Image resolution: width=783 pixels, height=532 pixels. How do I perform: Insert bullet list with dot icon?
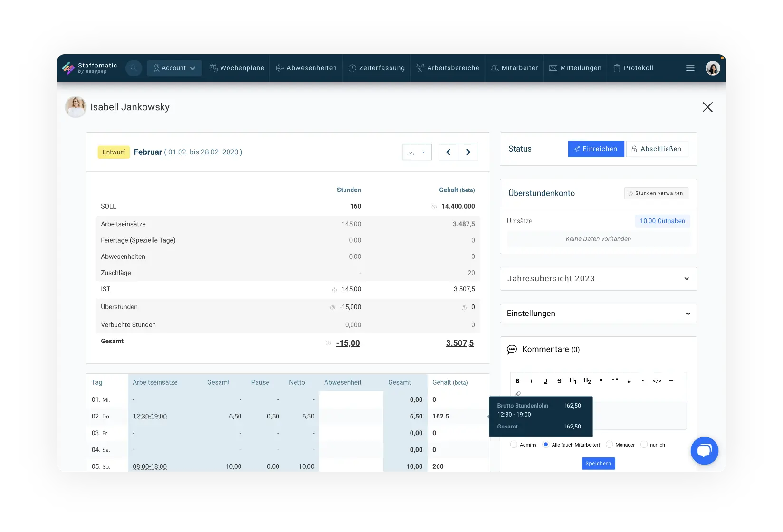[643, 381]
